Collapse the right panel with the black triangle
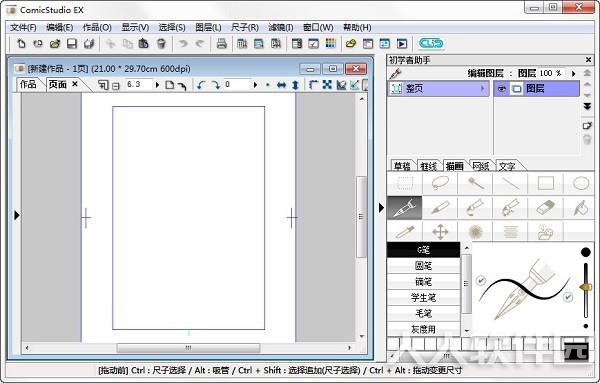This screenshot has height=383, width=600. click(x=381, y=208)
